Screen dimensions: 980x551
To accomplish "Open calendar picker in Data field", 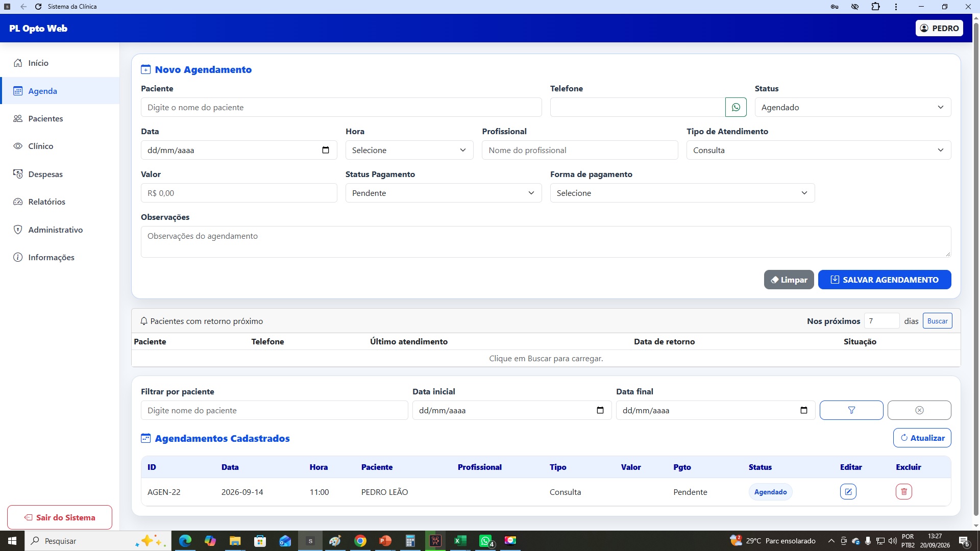I will coord(326,150).
